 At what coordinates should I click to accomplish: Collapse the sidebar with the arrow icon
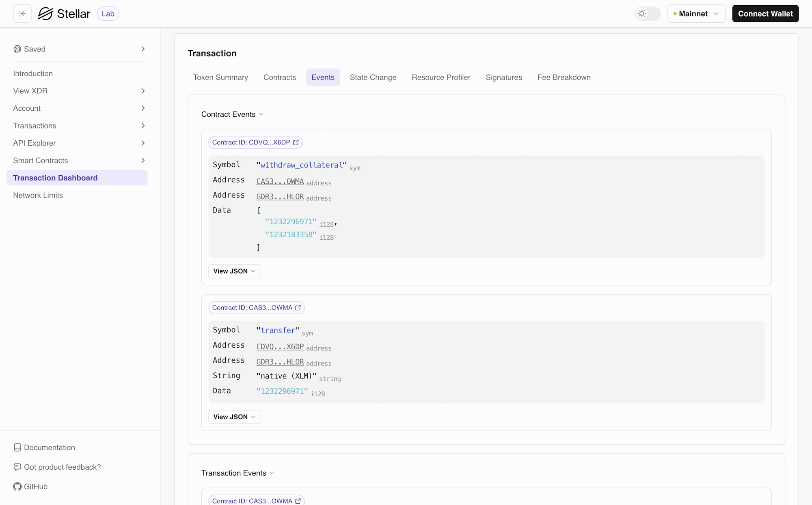[x=22, y=14]
